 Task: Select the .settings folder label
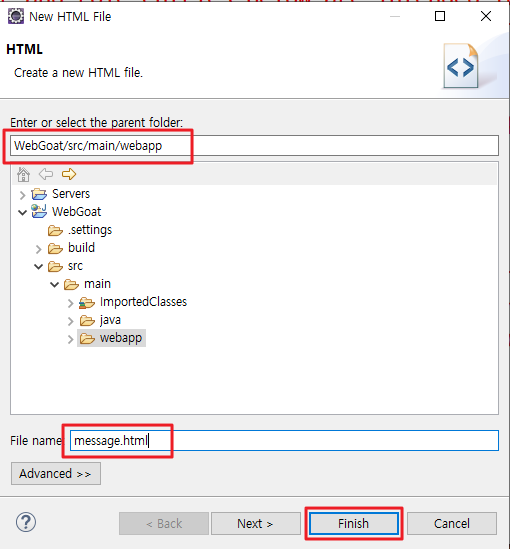(90, 230)
